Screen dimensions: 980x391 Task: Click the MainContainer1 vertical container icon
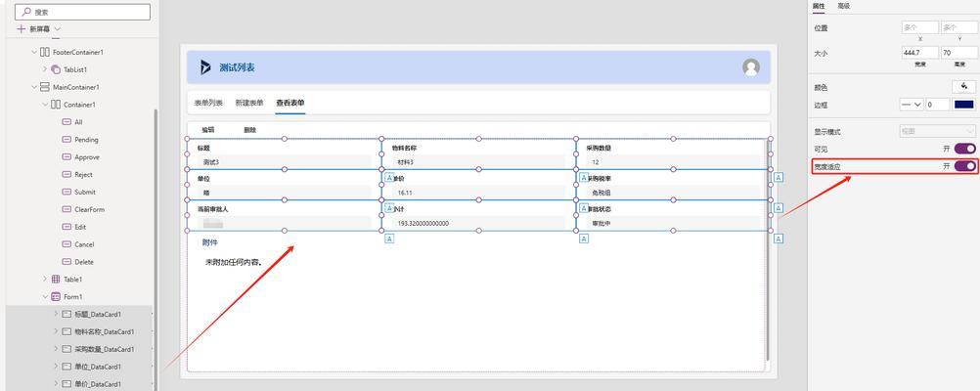pos(45,87)
